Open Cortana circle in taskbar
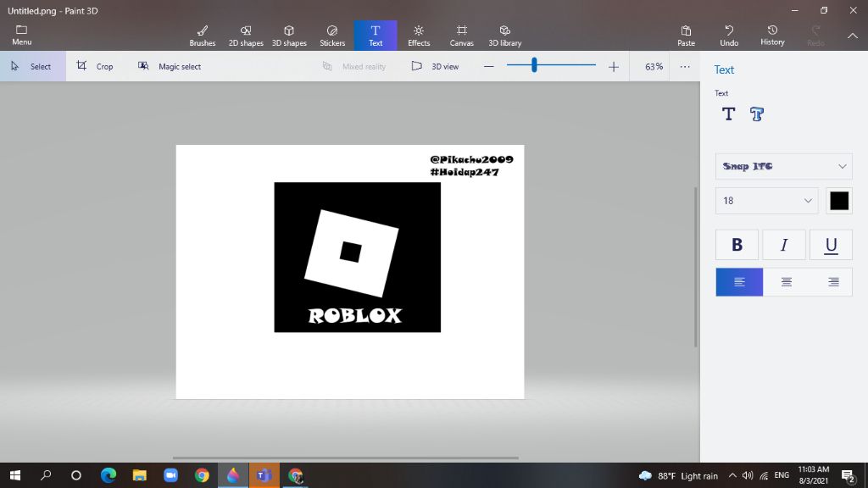Viewport: 868px width, 488px height. click(x=76, y=475)
